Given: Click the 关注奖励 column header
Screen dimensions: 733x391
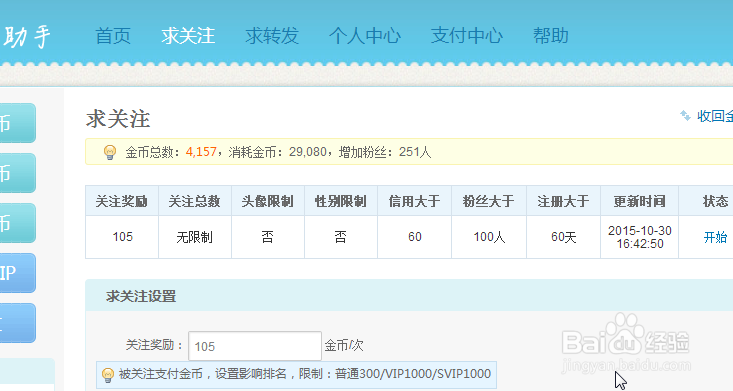Looking at the screenshot, I should [122, 201].
